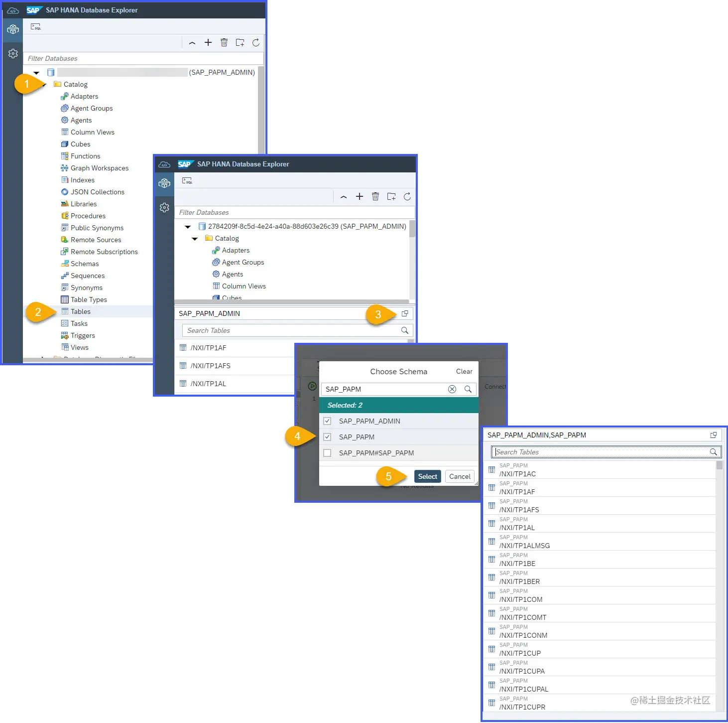Click add database plus icon in first window
Viewport: 728px width, 723px height.
coord(208,43)
